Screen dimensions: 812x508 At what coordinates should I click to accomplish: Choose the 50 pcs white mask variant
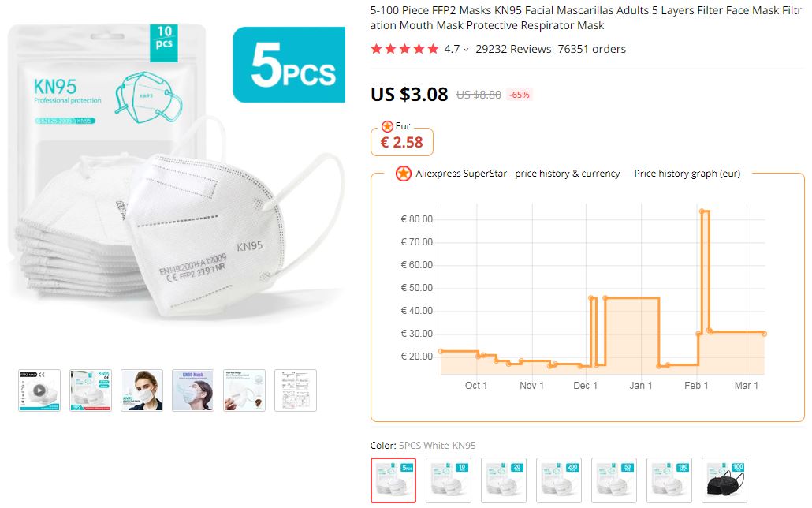(x=614, y=480)
